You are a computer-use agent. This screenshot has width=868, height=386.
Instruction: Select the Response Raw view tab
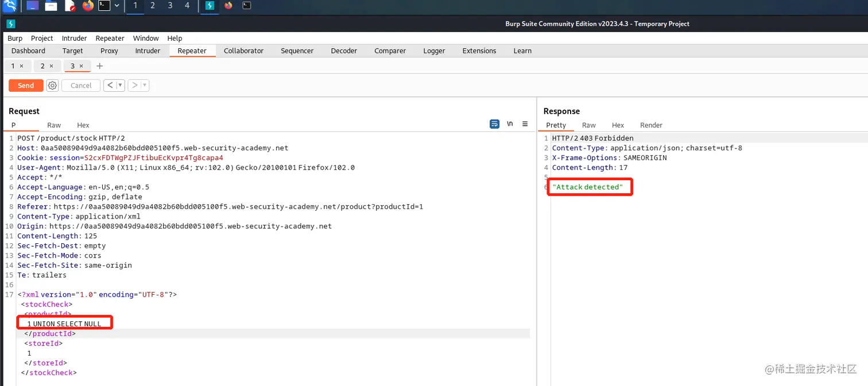588,125
